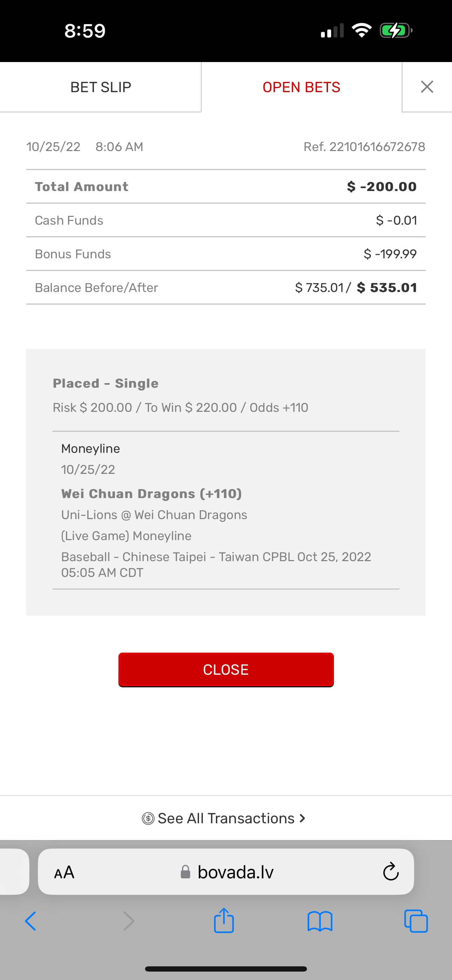
Task: Expand the See All Transactions chevron
Action: [302, 818]
